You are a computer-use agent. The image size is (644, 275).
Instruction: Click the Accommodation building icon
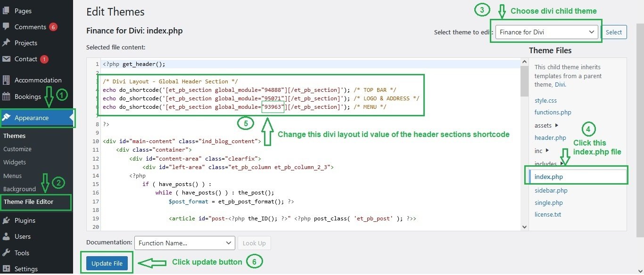6,80
